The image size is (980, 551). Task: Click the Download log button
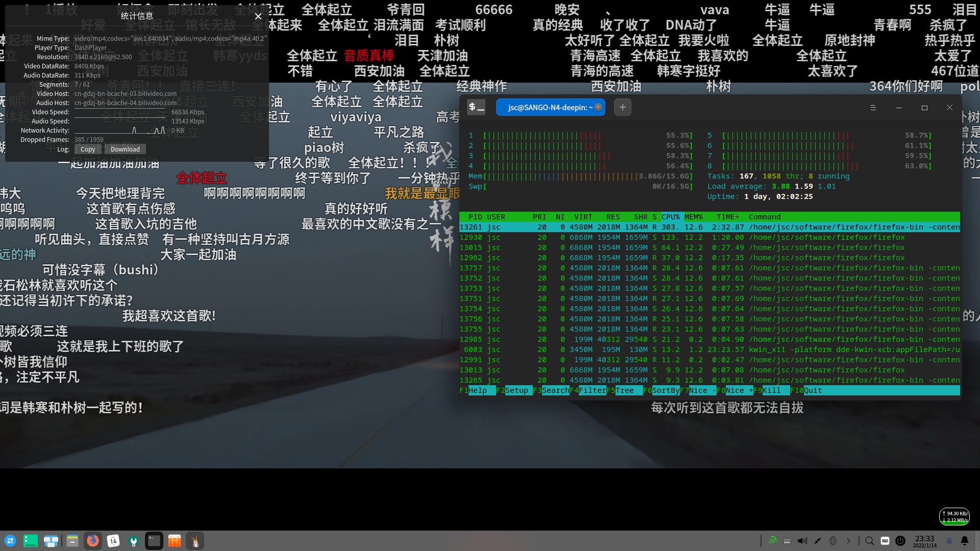125,149
